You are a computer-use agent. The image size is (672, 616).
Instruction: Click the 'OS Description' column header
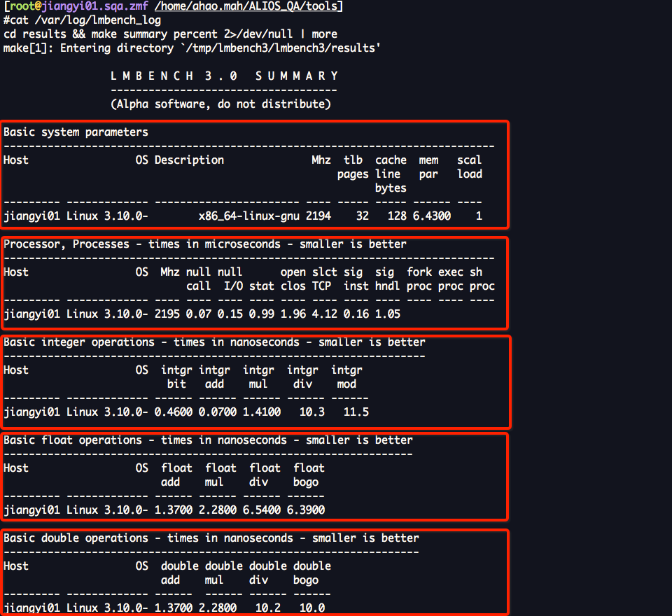(x=180, y=160)
